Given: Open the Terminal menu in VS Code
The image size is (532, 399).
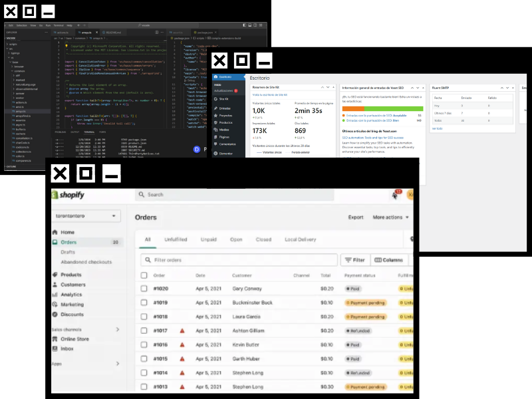Looking at the screenshot, I should (59, 25).
